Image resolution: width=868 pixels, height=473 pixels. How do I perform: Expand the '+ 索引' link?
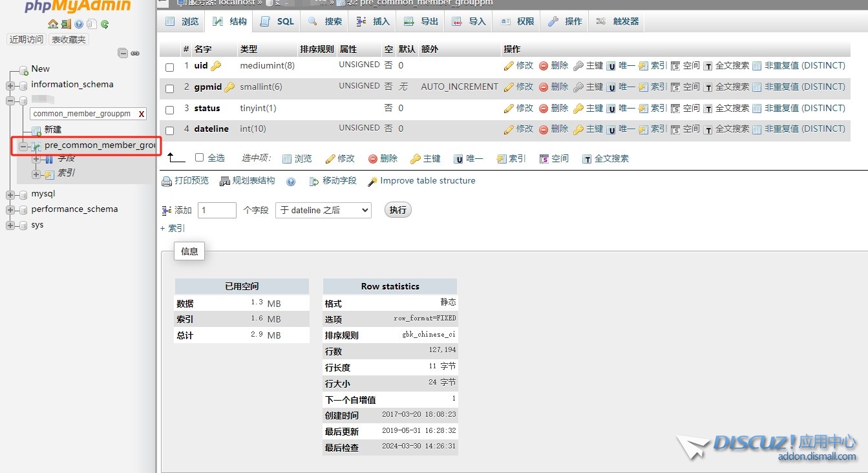tap(173, 229)
